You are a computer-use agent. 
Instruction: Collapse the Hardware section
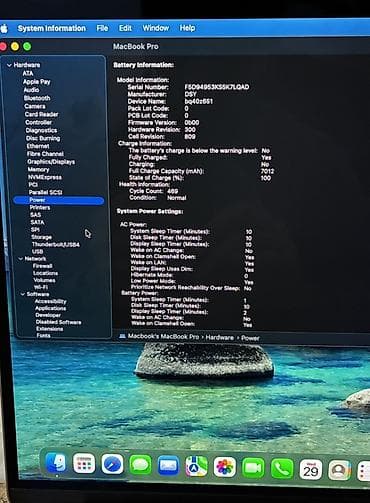[x=9, y=65]
